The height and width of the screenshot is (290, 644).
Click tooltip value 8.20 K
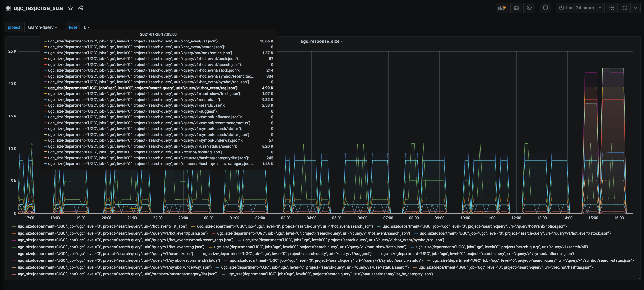pos(268,146)
